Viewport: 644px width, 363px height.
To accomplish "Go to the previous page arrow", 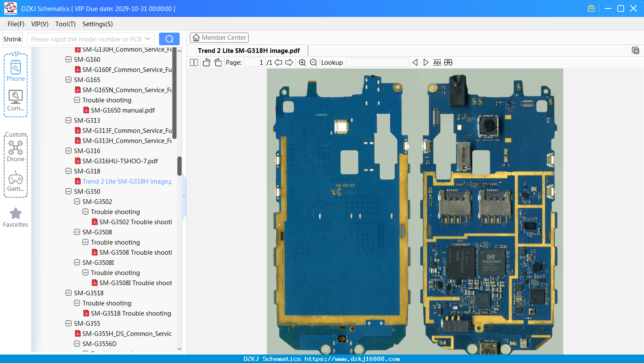I will [x=278, y=63].
